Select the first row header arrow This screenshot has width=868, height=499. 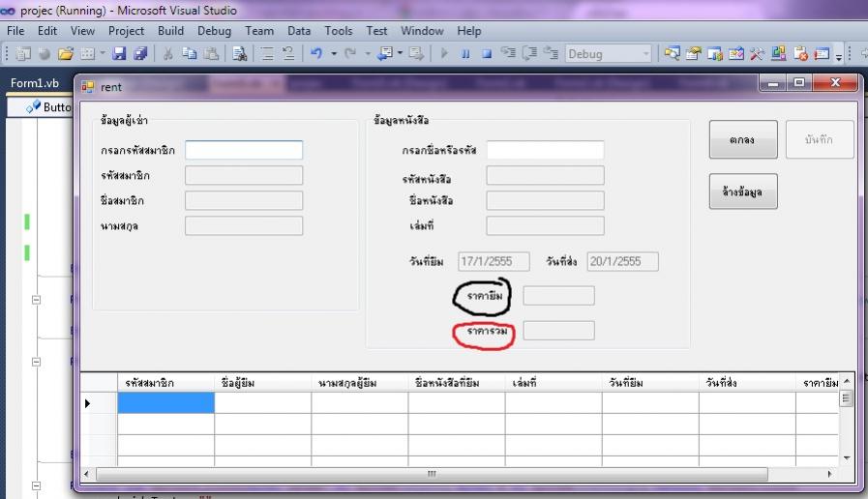99,403
